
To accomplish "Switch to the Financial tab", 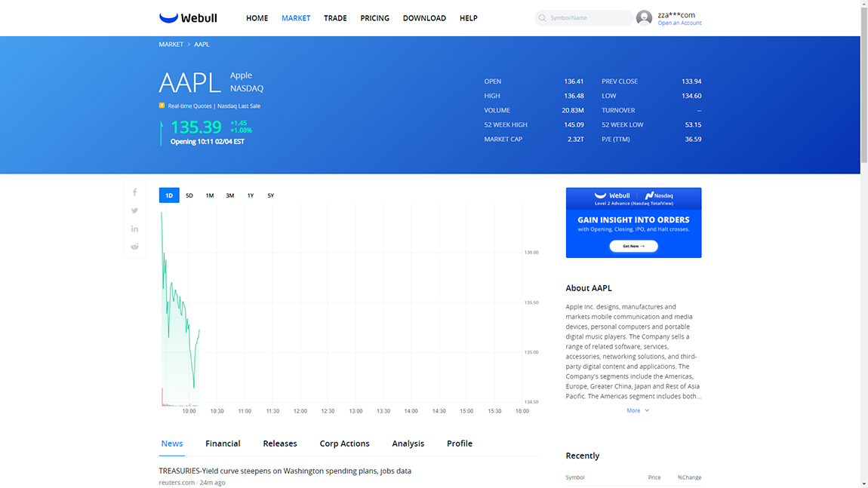I will pos(223,443).
